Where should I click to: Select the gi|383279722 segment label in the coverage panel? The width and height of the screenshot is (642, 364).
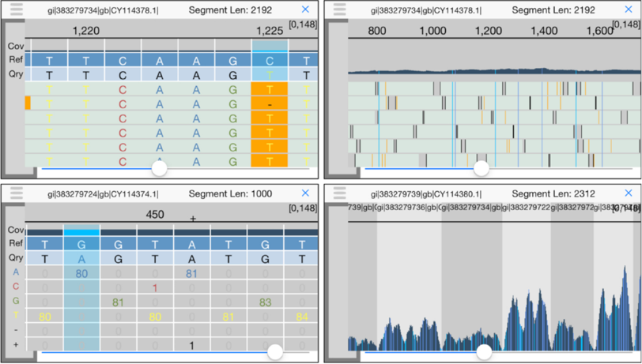tap(526, 208)
